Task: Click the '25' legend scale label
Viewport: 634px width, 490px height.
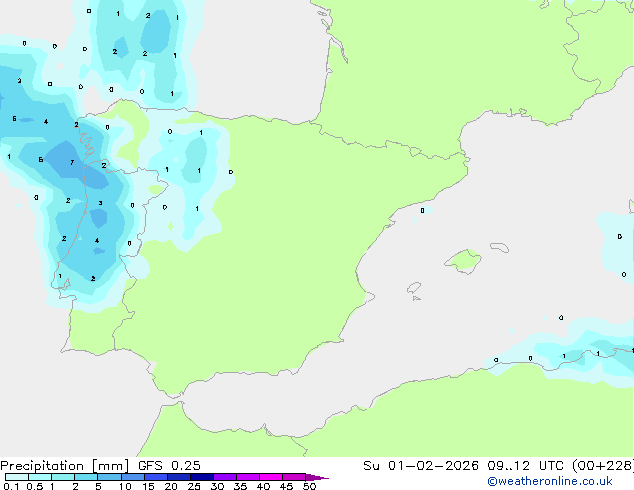Action: (x=194, y=486)
